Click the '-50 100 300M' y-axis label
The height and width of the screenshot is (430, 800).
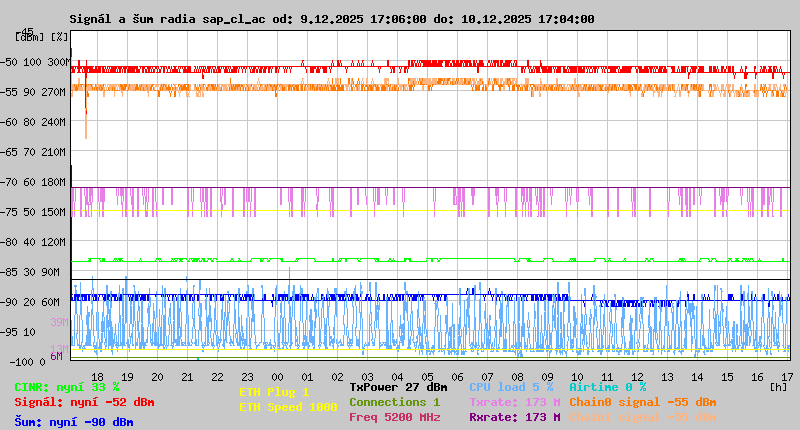tap(34, 62)
